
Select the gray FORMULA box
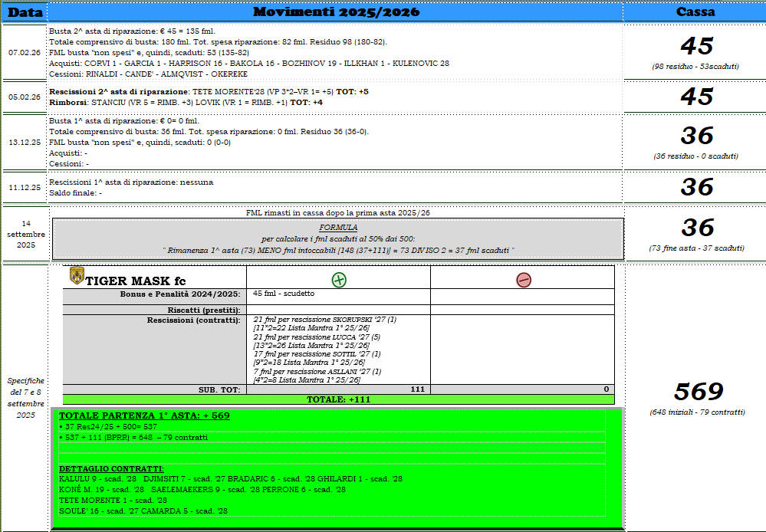pyautogui.click(x=338, y=238)
